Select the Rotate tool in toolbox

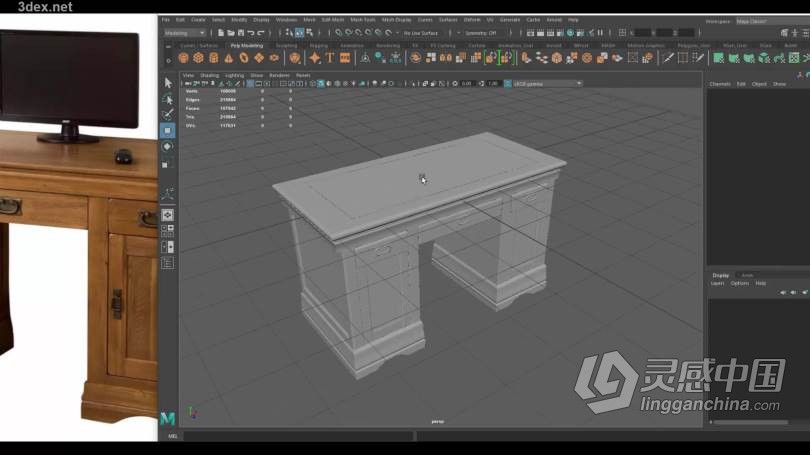pyautogui.click(x=168, y=147)
